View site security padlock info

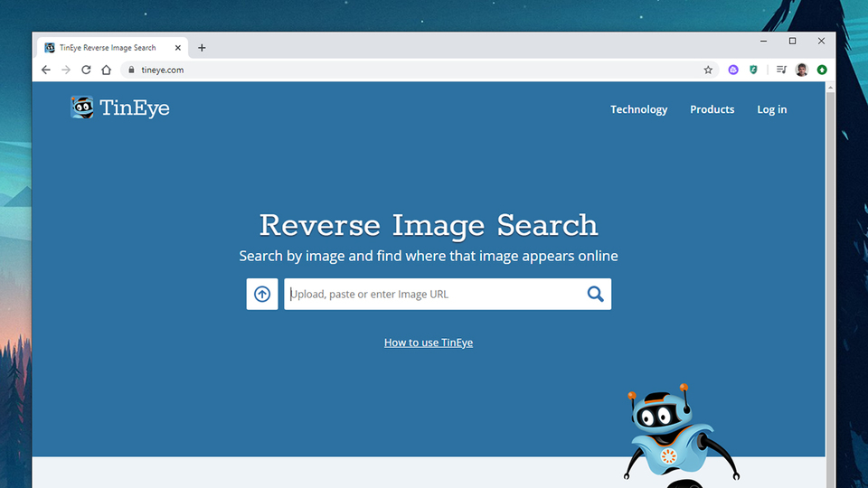pos(131,70)
